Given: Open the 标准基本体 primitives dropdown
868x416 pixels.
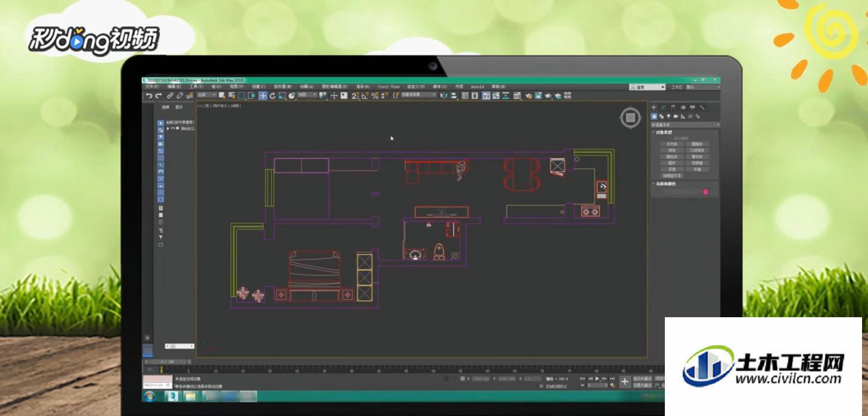Looking at the screenshot, I should pos(685,125).
